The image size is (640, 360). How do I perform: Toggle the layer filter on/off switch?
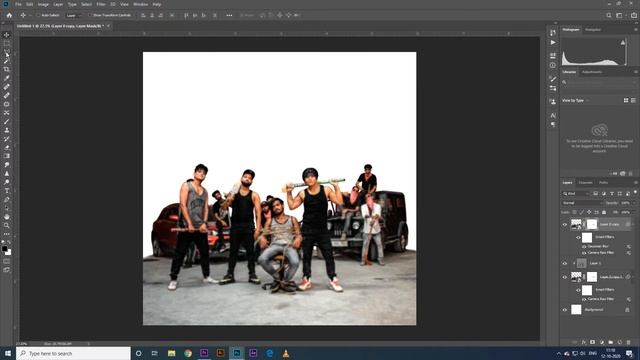click(x=635, y=193)
